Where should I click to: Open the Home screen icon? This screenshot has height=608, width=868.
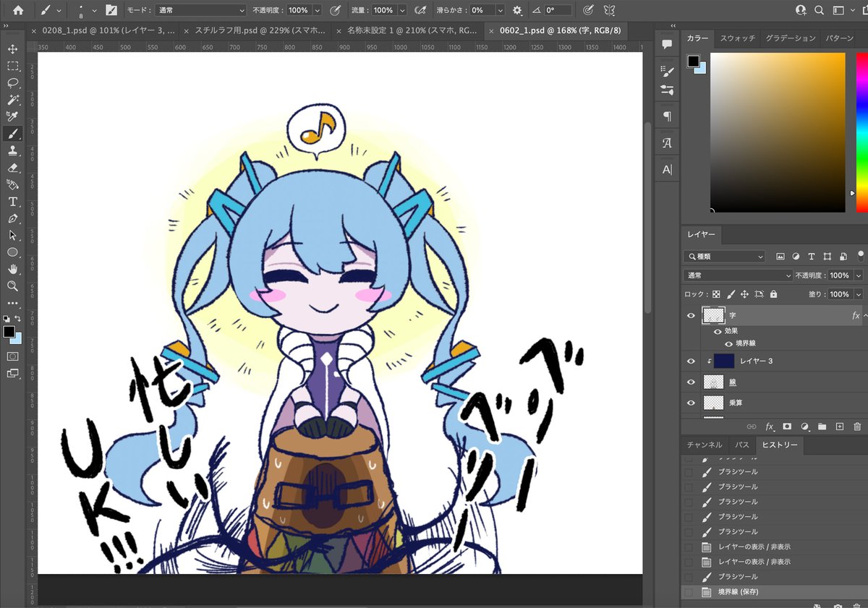tap(18, 10)
